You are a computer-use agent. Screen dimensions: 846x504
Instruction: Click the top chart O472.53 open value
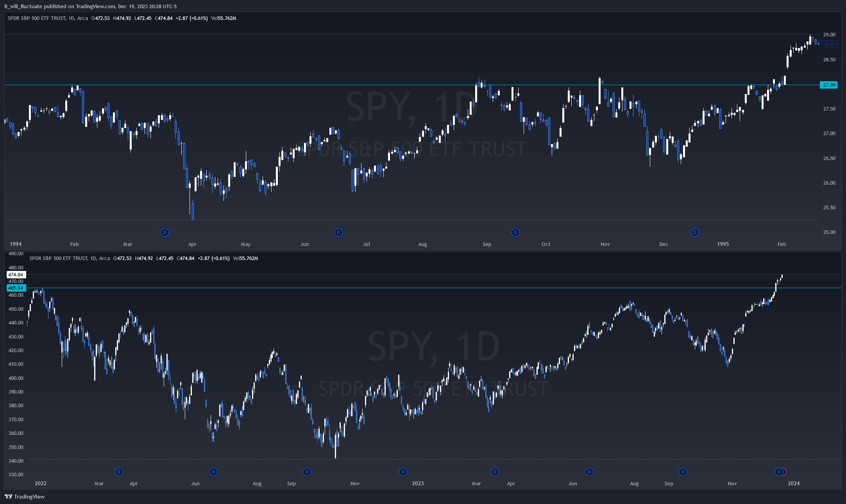pyautogui.click(x=100, y=18)
